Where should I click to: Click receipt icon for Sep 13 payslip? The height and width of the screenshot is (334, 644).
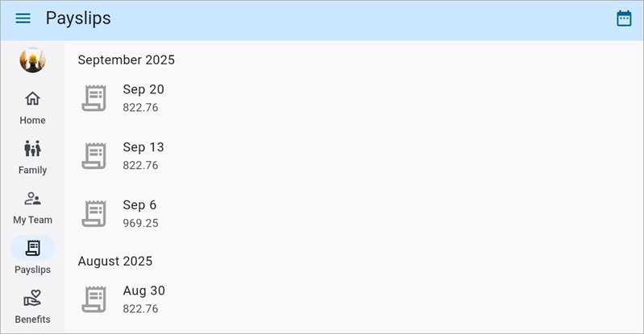pos(94,156)
